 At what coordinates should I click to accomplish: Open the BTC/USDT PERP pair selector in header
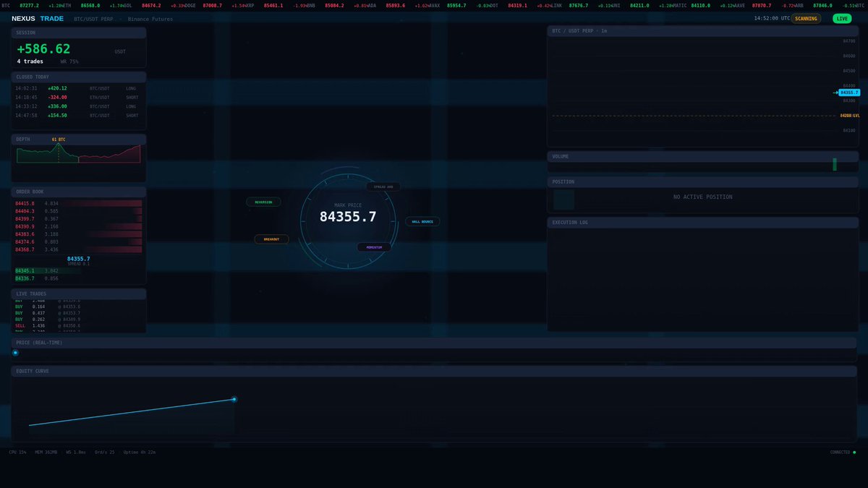93,19
